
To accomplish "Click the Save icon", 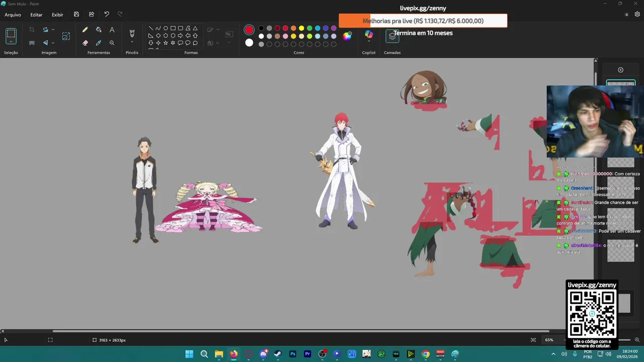I will point(76,15).
